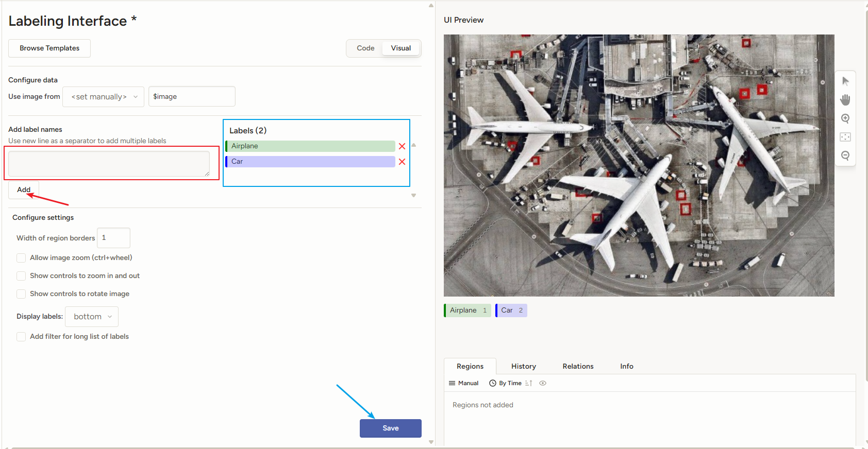This screenshot has width=868, height=449.
Task: Click the Airplane green label row
Action: point(310,146)
